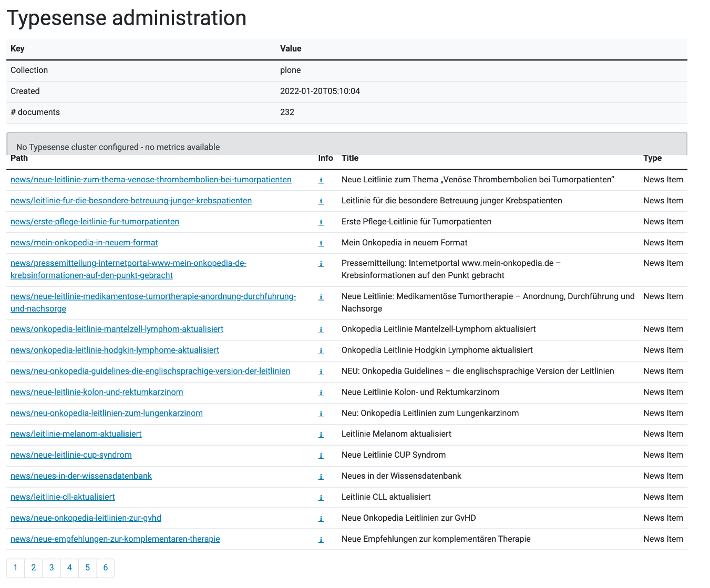This screenshot has width=710, height=588.
Task: Open link news/mein-onkopedia-in-neuem-format
Action: [84, 243]
